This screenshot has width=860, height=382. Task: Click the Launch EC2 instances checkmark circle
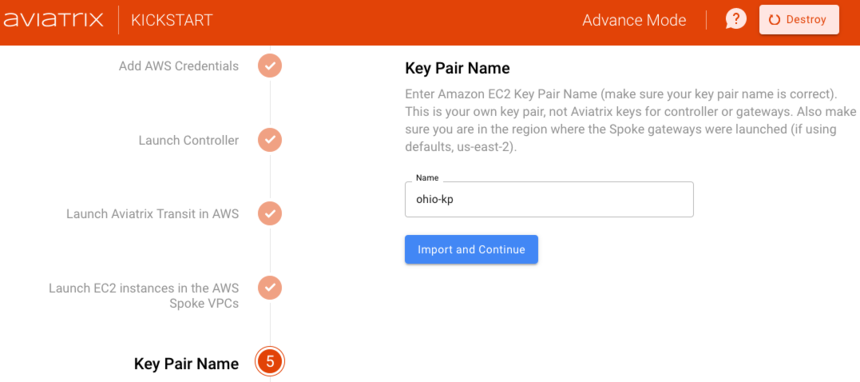269,288
